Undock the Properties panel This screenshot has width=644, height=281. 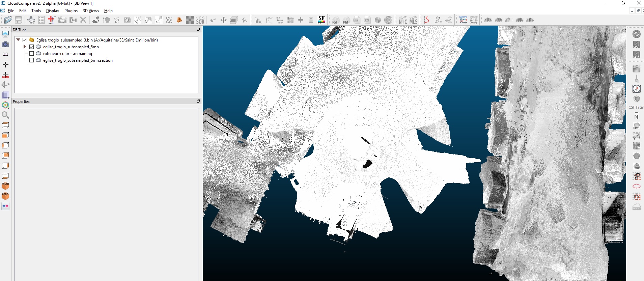(198, 101)
